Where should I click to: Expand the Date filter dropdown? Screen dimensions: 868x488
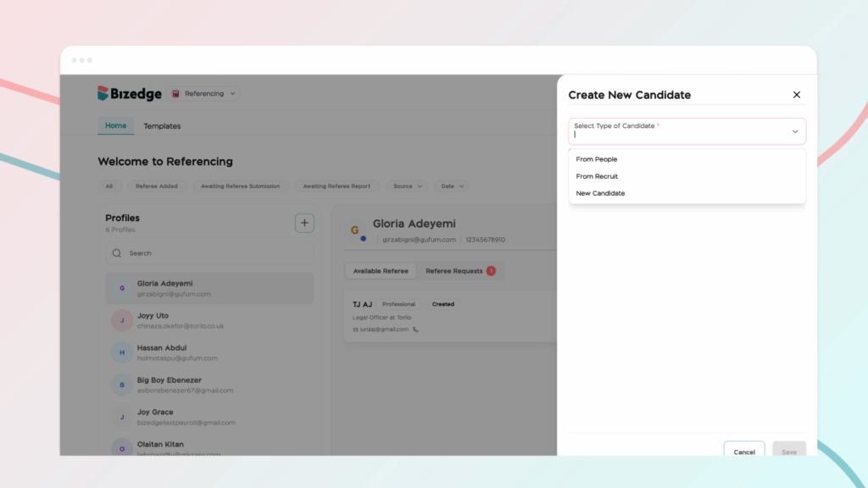click(x=453, y=186)
